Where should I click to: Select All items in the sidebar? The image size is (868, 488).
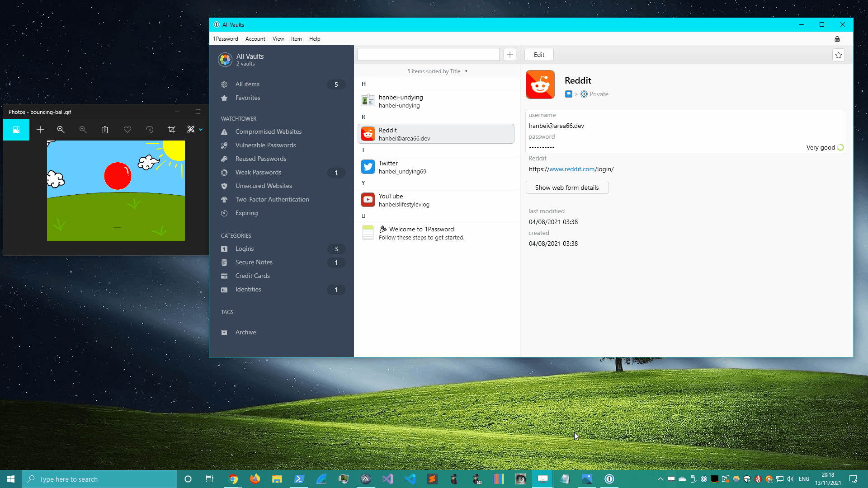coord(281,84)
